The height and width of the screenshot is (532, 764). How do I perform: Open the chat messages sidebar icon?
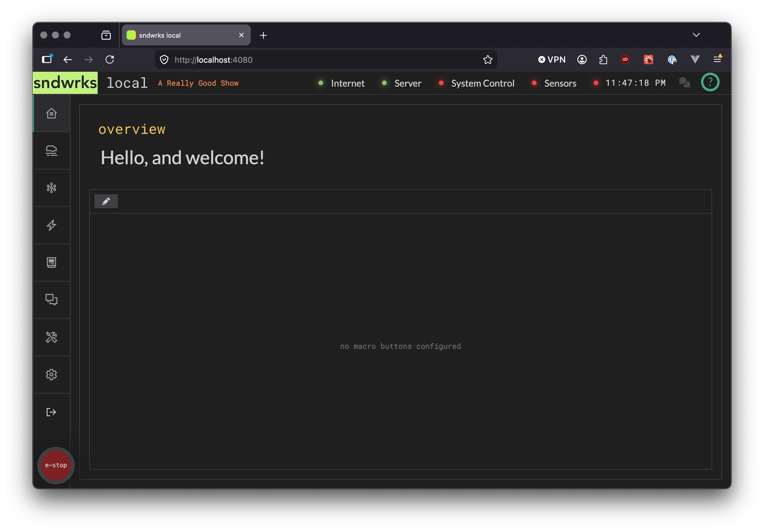click(51, 300)
